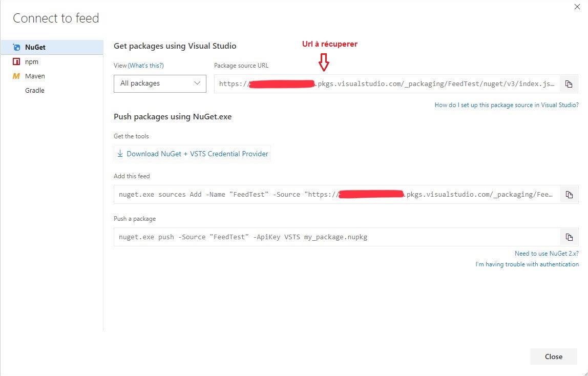The height and width of the screenshot is (376, 588).
Task: Click the nuget.exe sources Add command field
Action: [335, 195]
